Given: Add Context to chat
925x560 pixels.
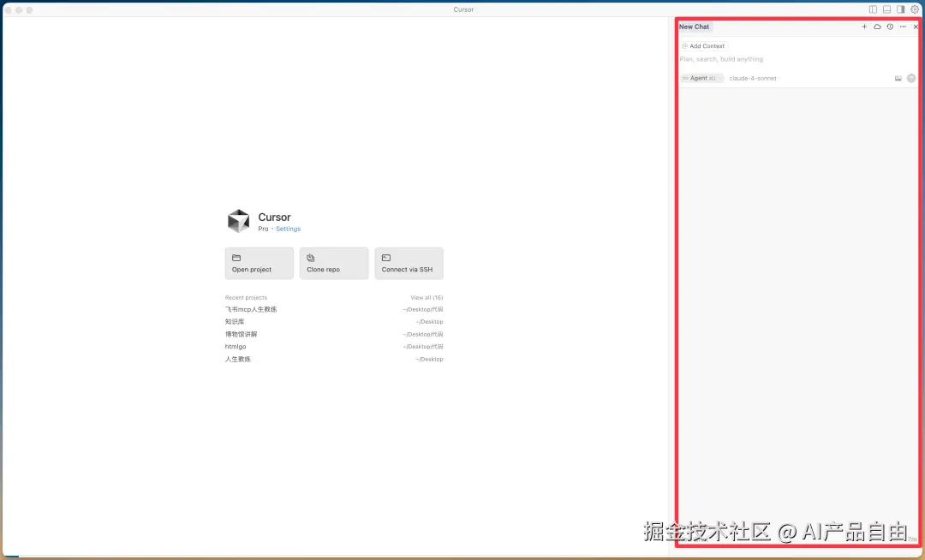Looking at the screenshot, I should [x=704, y=46].
